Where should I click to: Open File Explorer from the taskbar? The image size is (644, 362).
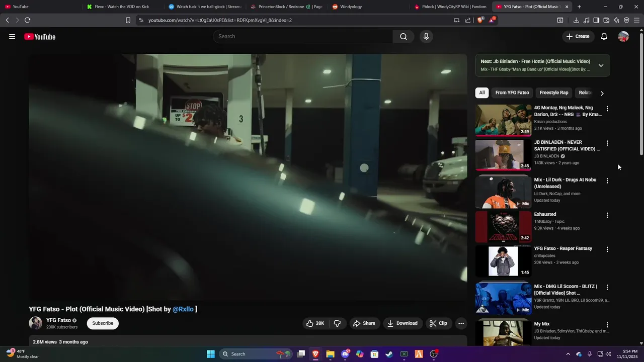(330, 354)
